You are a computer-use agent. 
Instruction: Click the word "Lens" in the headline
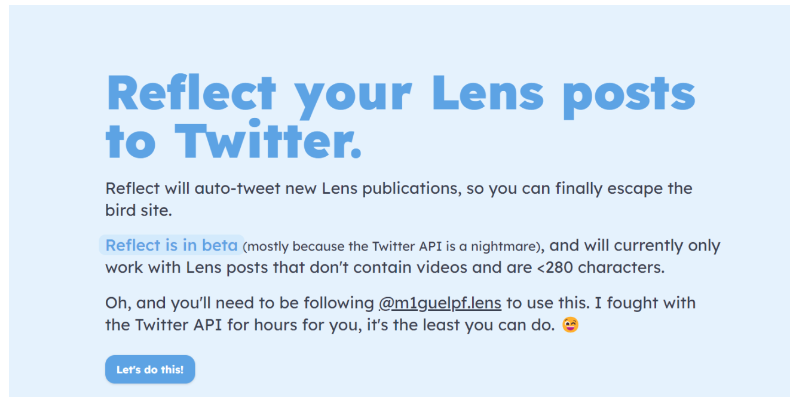488,93
